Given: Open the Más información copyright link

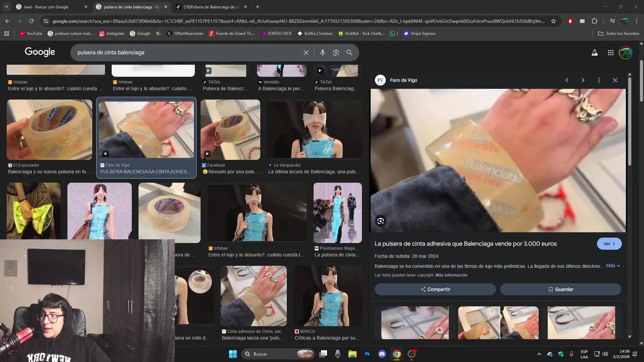Looking at the screenshot, I should coord(451,275).
